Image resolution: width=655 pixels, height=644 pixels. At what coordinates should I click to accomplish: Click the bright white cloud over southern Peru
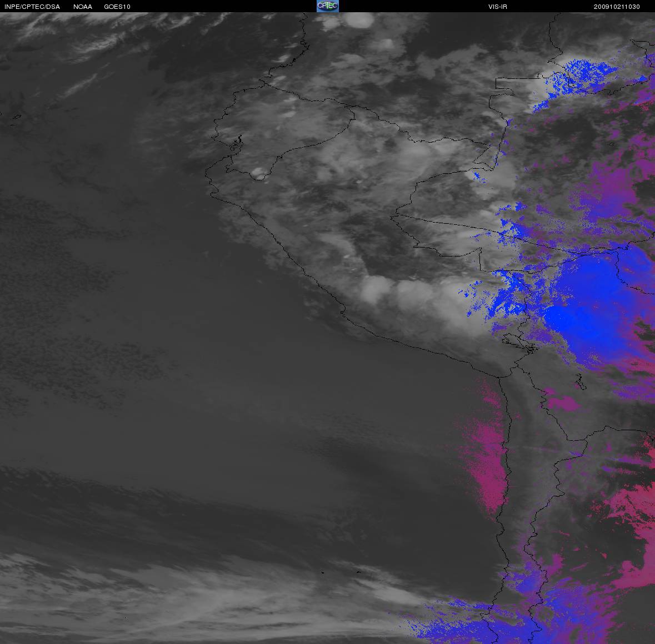(x=378, y=289)
